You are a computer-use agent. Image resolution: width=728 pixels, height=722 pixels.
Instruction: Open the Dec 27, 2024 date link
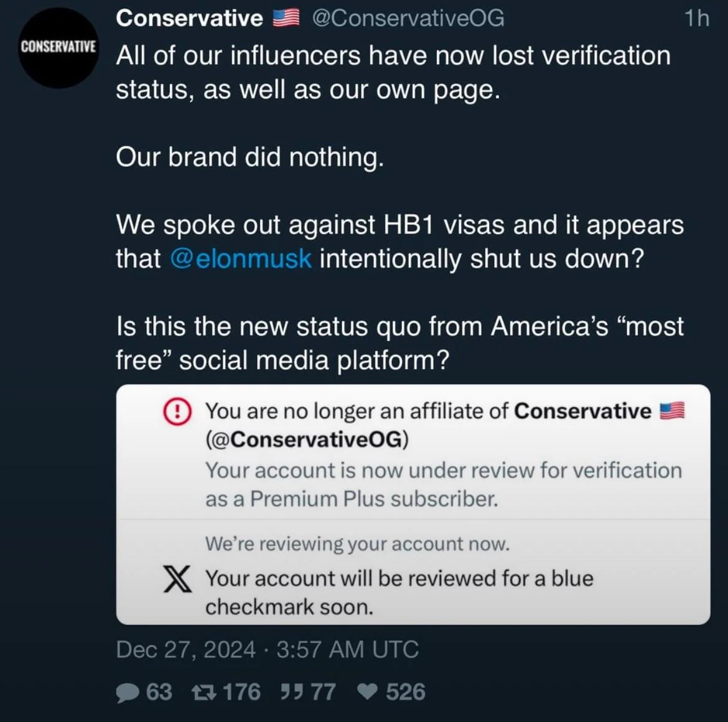[268, 649]
